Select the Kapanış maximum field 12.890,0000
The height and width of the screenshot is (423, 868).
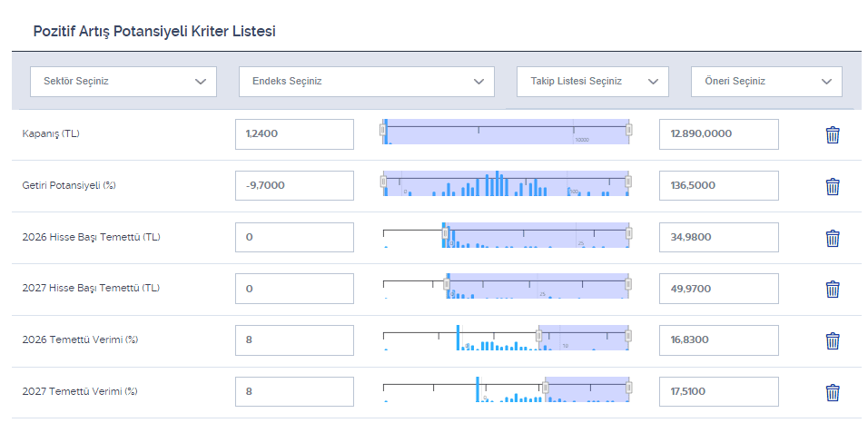(718, 134)
